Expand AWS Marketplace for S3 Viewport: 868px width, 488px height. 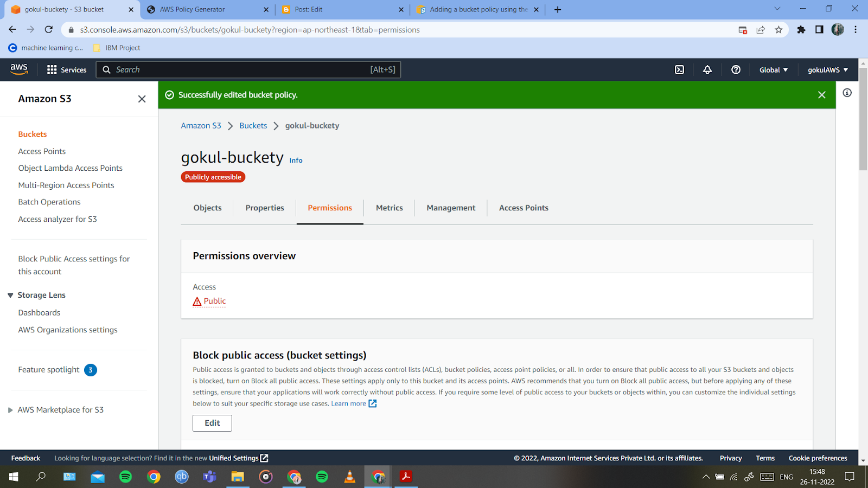tap(10, 410)
